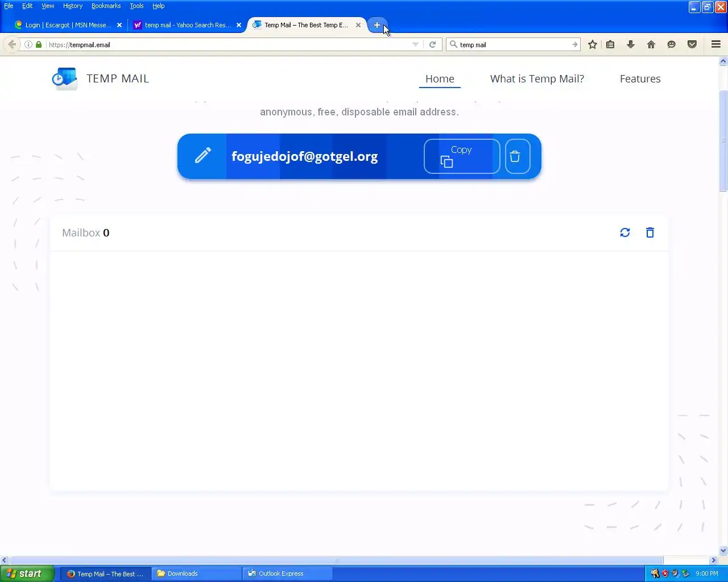Close the Escargot MSN tab
The image size is (728, 582).
119,25
